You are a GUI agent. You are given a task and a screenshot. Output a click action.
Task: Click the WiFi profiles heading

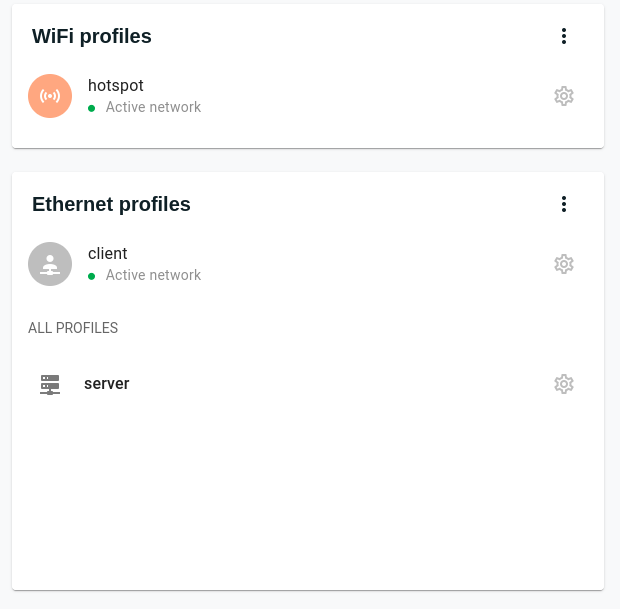[92, 36]
